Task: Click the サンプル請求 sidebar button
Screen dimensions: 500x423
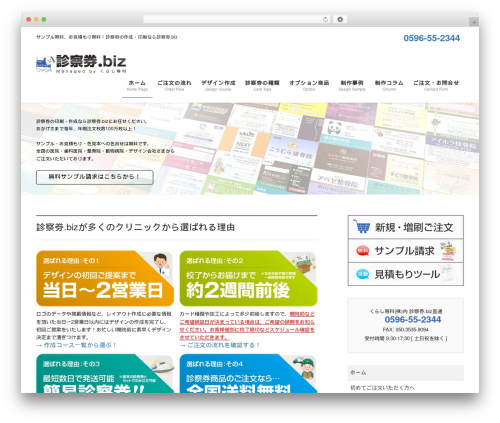Action: point(406,251)
